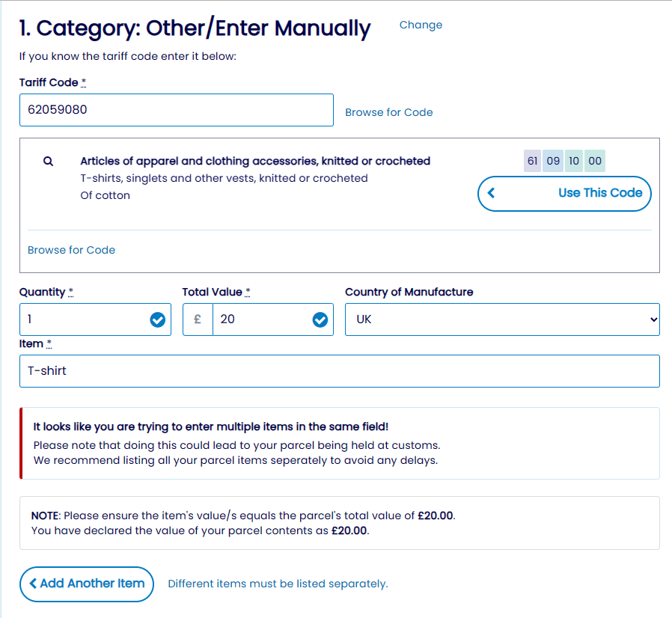The height and width of the screenshot is (618, 672).
Task: Open Browse for Code next to Tariff Code
Action: (x=388, y=112)
